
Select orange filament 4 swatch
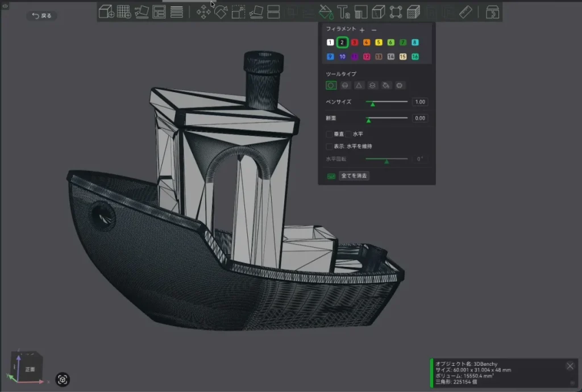coord(367,42)
